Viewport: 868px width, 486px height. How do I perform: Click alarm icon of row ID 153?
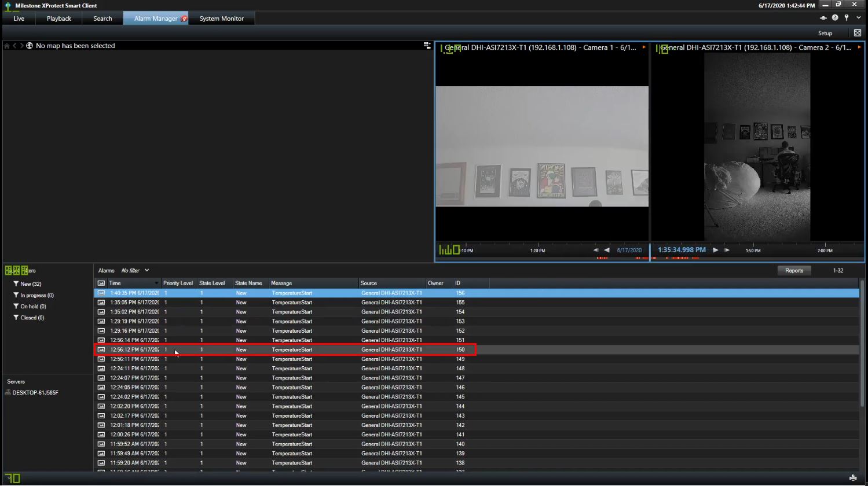(101, 321)
